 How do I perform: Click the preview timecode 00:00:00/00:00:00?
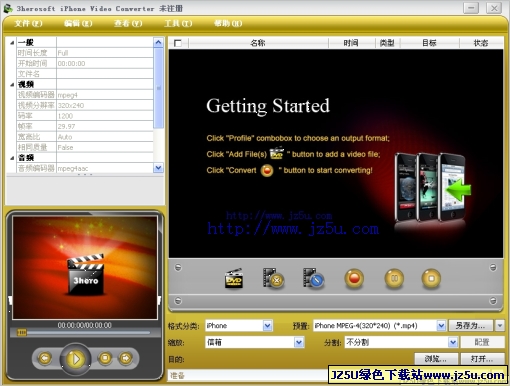point(85,325)
